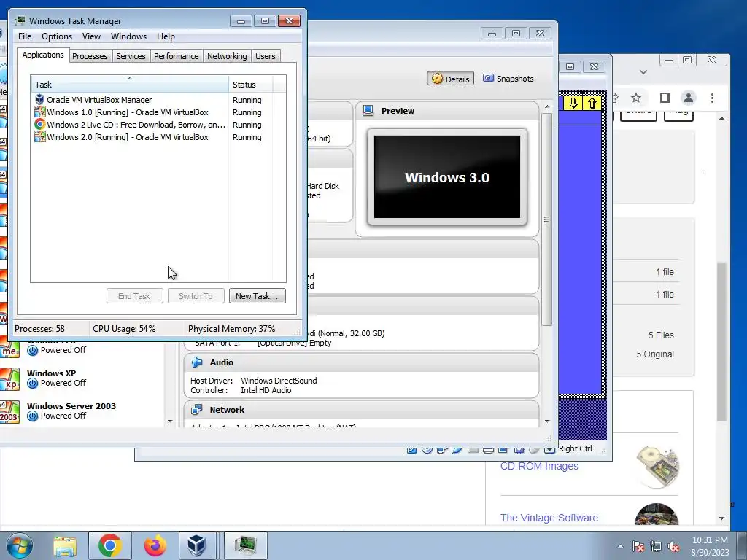Switch to the Networking tab
The width and height of the screenshot is (747, 560).
tap(227, 56)
